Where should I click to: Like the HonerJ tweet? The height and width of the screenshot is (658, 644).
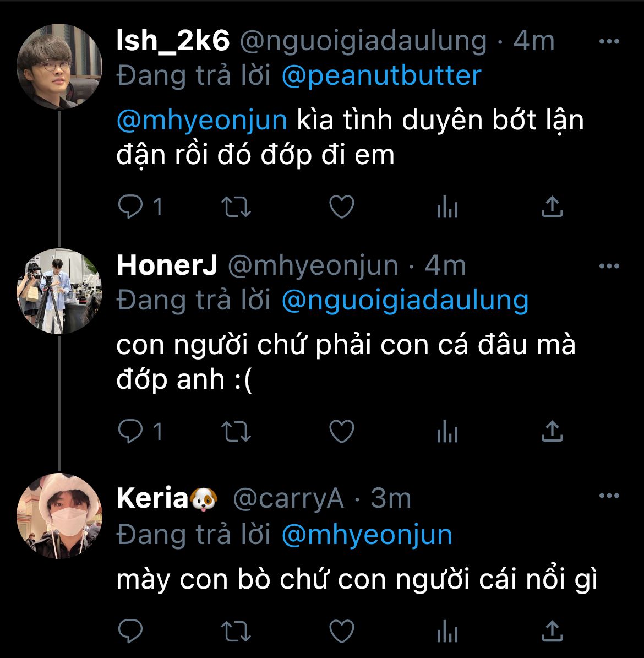point(341,432)
